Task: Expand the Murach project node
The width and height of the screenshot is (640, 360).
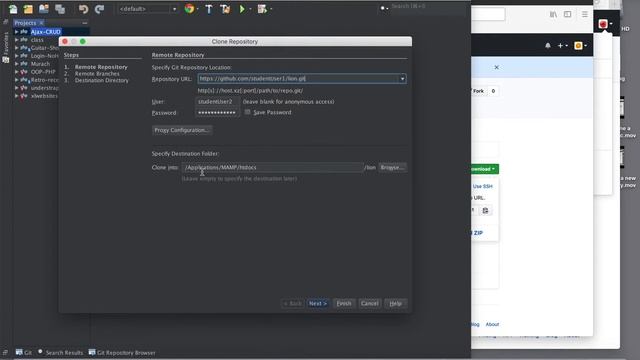Action: click(x=16, y=64)
